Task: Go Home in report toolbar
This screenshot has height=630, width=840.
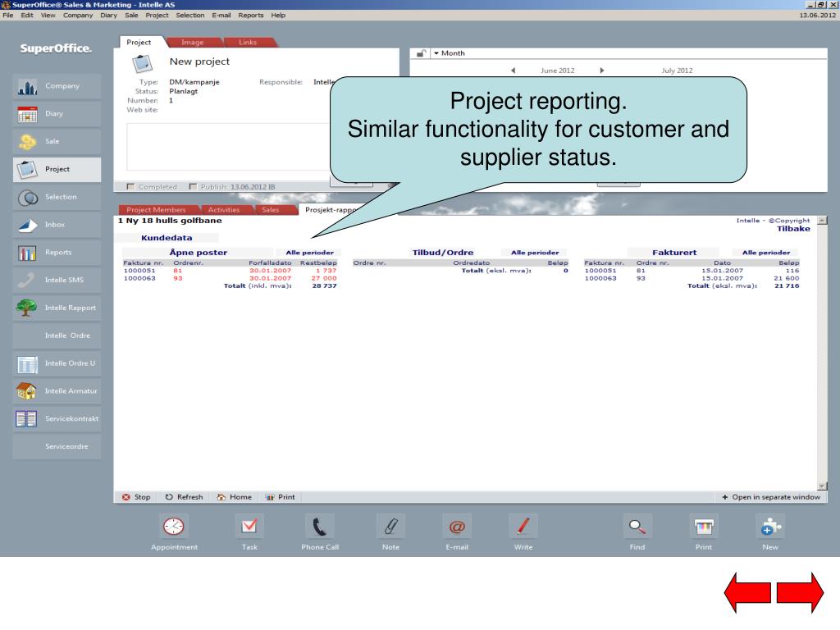Action: [234, 497]
